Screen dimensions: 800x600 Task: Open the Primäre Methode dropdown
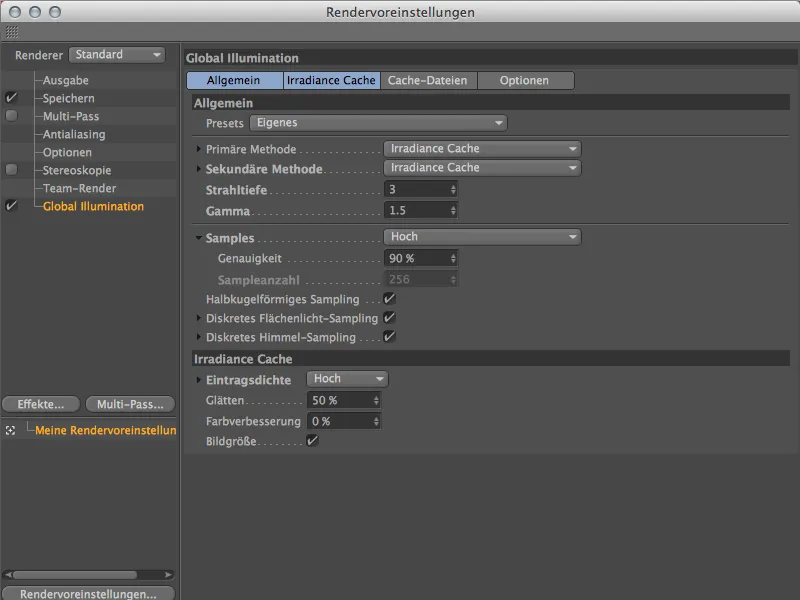pyautogui.click(x=482, y=148)
